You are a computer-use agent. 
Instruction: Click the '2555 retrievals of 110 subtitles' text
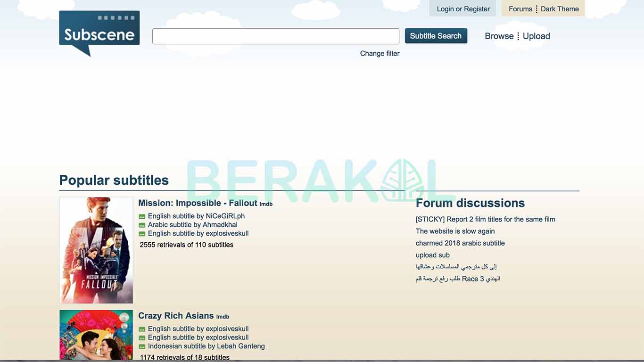pos(187,245)
